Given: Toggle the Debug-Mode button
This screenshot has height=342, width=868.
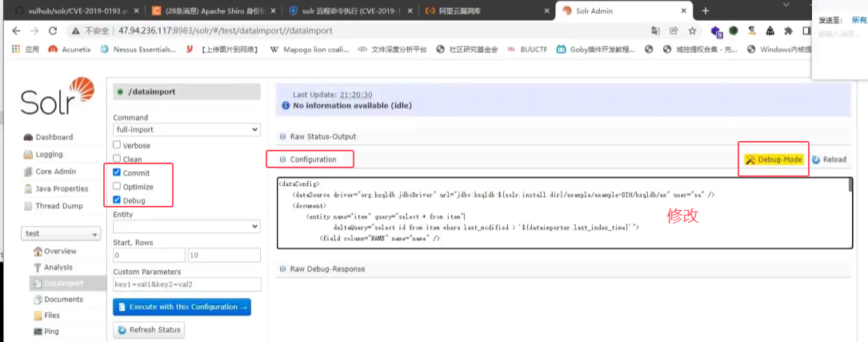Looking at the screenshot, I should pyautogui.click(x=774, y=159).
